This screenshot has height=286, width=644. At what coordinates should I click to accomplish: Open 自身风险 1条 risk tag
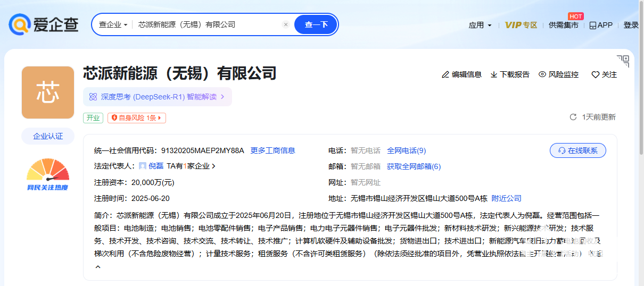pyautogui.click(x=137, y=118)
